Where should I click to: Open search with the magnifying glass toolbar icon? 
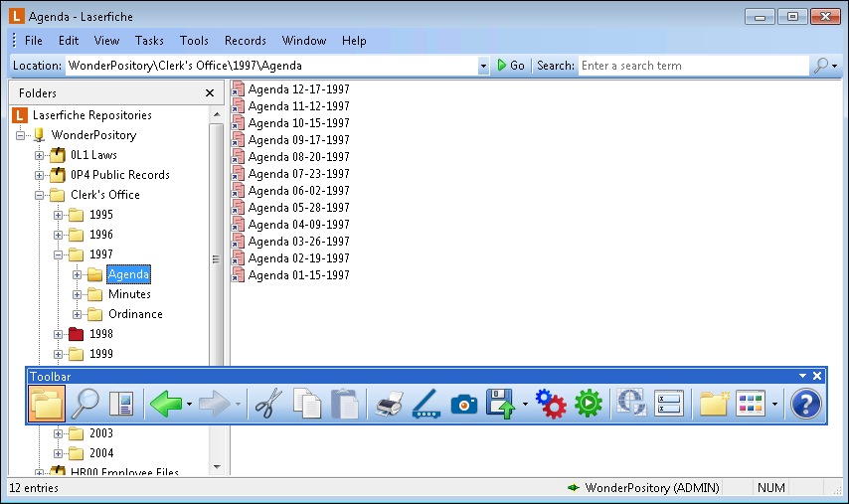pos(85,404)
